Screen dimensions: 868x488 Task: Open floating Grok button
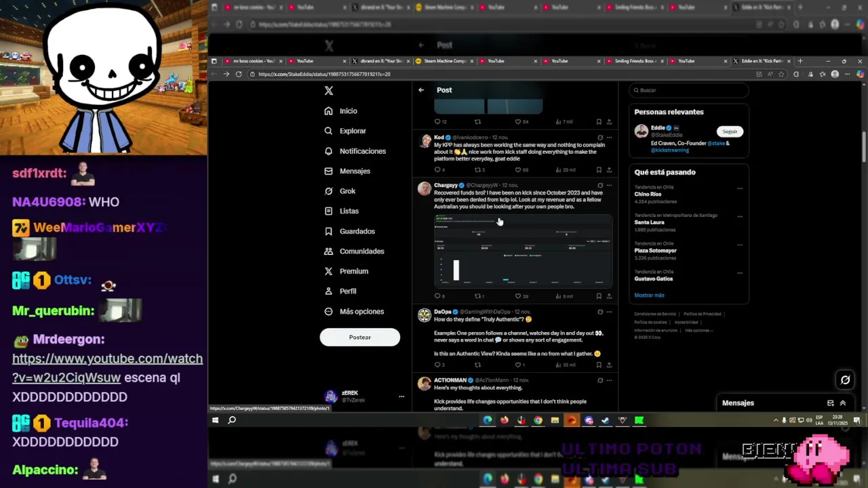845,380
